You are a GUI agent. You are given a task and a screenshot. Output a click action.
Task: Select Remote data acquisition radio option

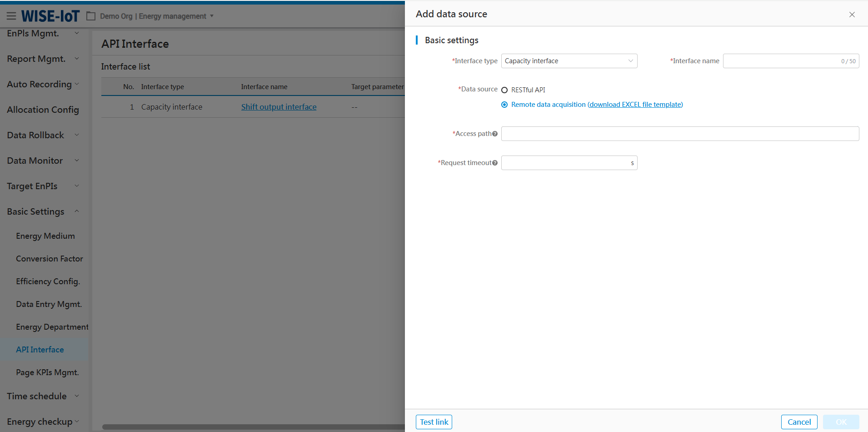point(504,105)
